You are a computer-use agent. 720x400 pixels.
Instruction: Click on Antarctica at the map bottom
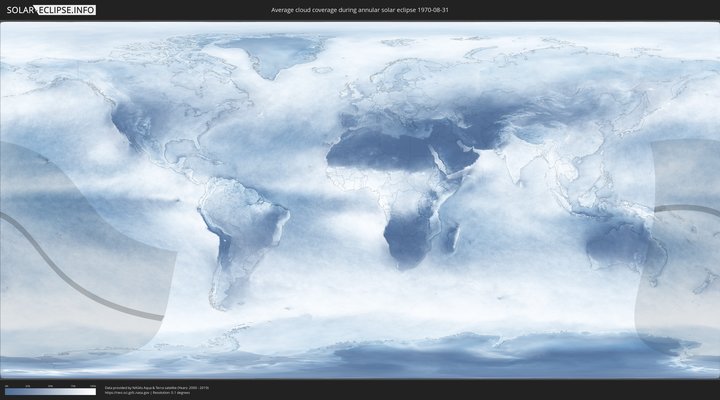click(x=400, y=355)
